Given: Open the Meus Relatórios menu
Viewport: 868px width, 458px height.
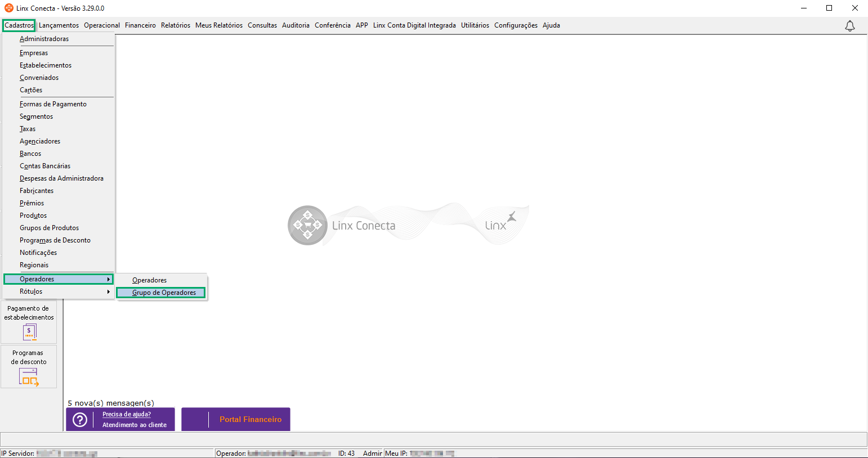Looking at the screenshot, I should pos(219,25).
